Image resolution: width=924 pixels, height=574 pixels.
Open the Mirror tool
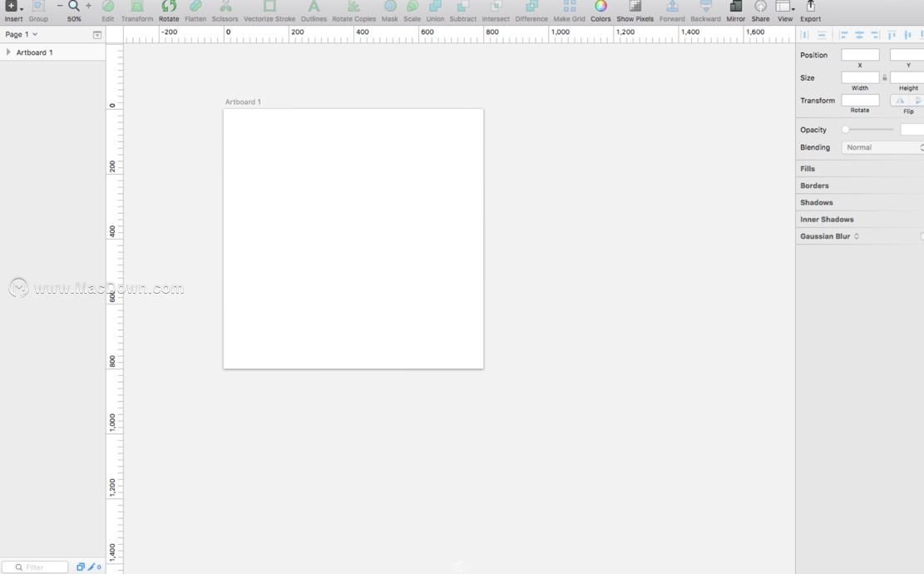[x=735, y=7]
